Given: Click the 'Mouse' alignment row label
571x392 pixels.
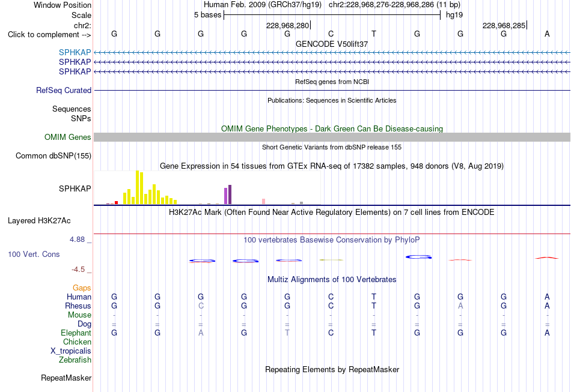Looking at the screenshot, I should 79,315.
